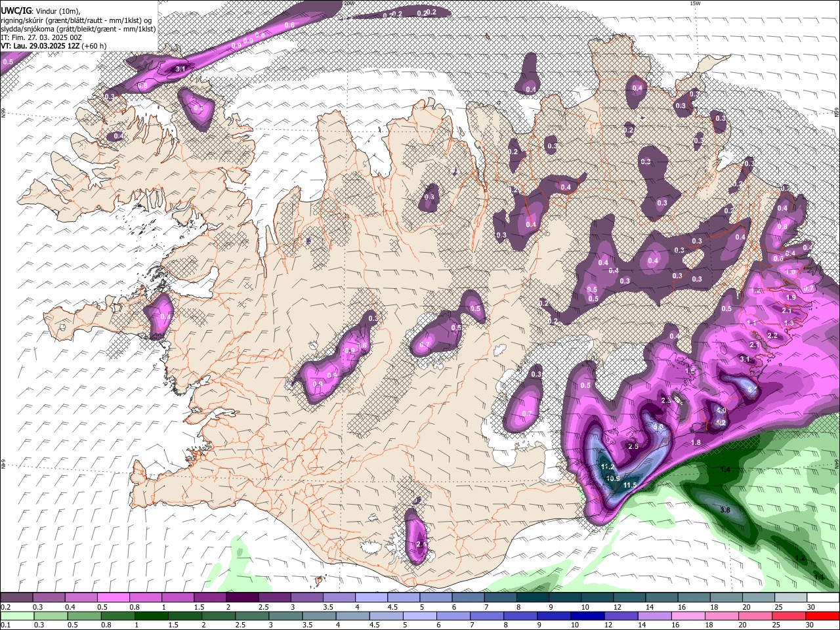Viewport: 840px width, 630px height.
Task: Click the deep navy rain-scale swatch labeled 10
Action: tap(587, 616)
